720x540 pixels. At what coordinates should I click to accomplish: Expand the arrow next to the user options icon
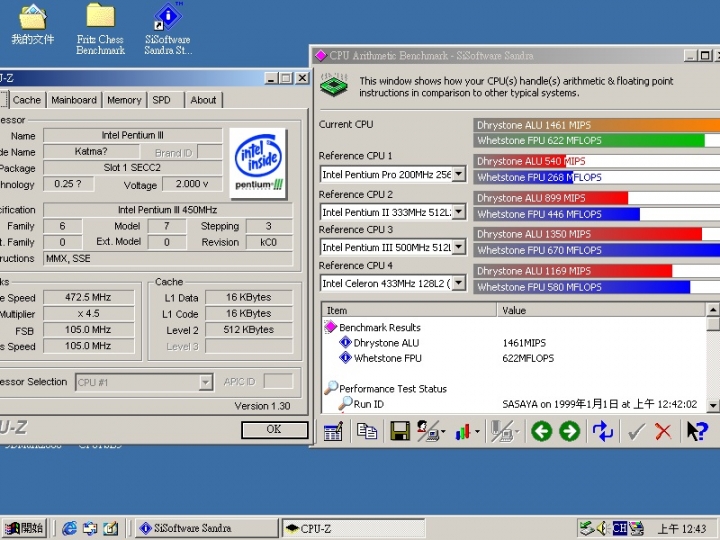coord(443,432)
